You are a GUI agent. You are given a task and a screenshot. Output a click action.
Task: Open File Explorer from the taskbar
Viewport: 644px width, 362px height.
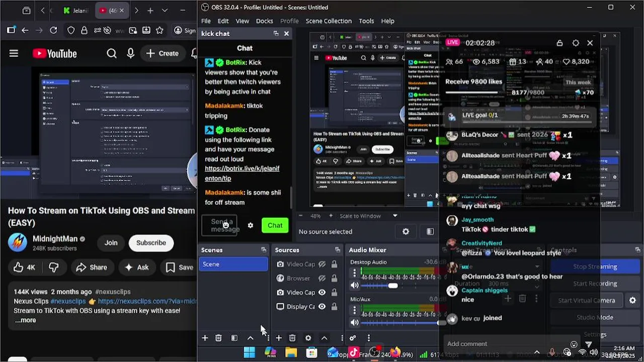click(x=291, y=352)
